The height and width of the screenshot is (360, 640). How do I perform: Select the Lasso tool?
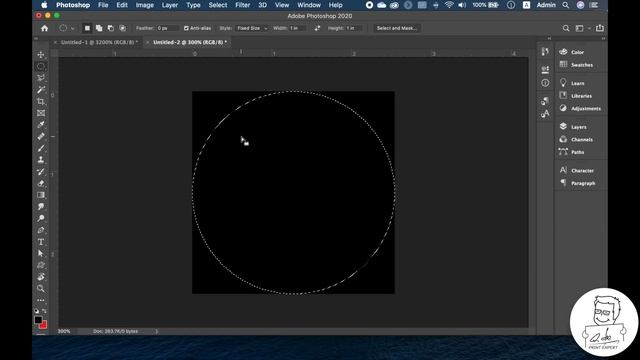click(41, 78)
